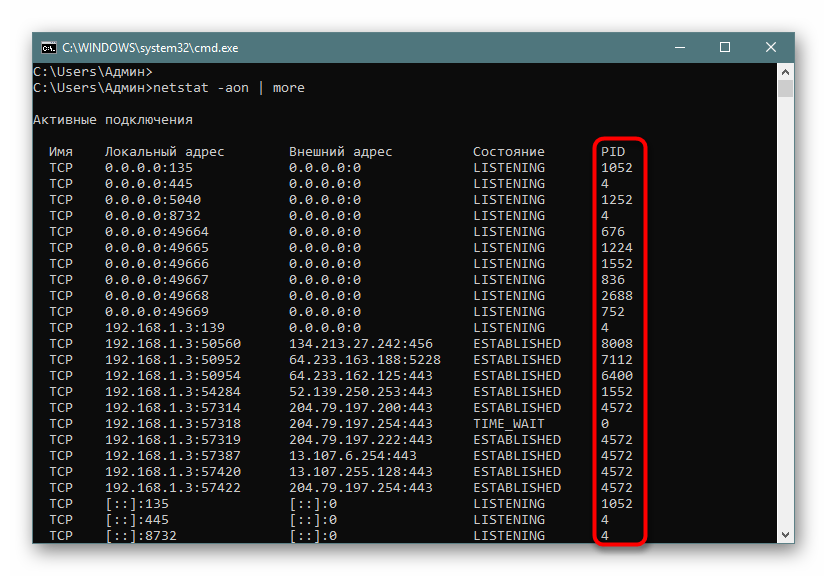Click the TIME_WAIT state value
The image size is (827, 576).
pos(508,424)
